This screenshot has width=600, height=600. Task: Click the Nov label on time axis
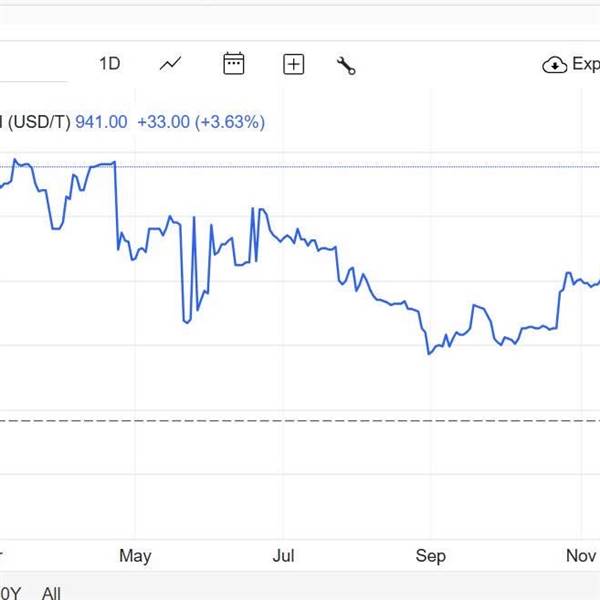click(581, 556)
